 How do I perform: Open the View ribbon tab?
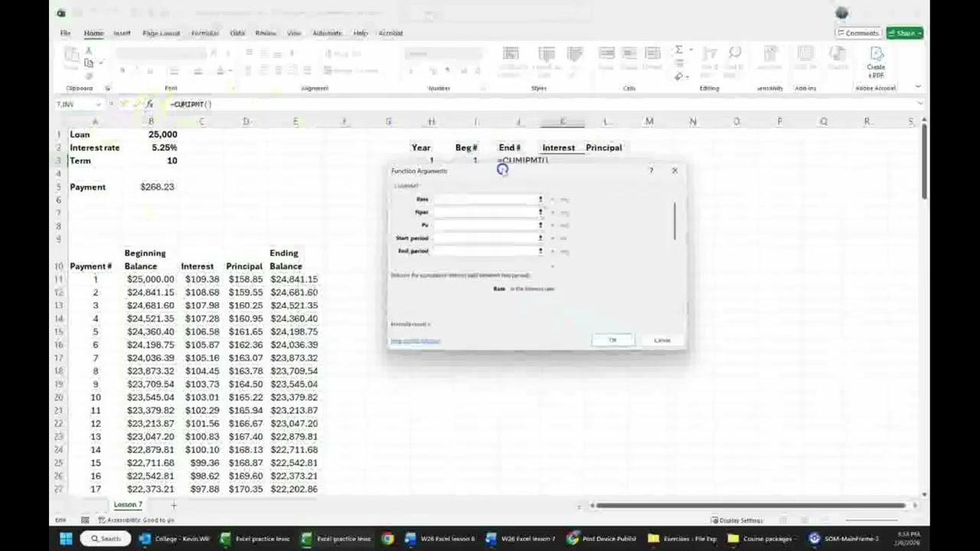(x=294, y=33)
